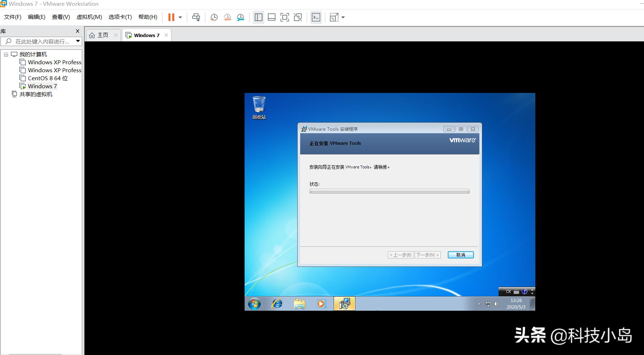Image resolution: width=644 pixels, height=355 pixels.
Task: Cancel the VMware Tools installation
Action: tap(460, 254)
